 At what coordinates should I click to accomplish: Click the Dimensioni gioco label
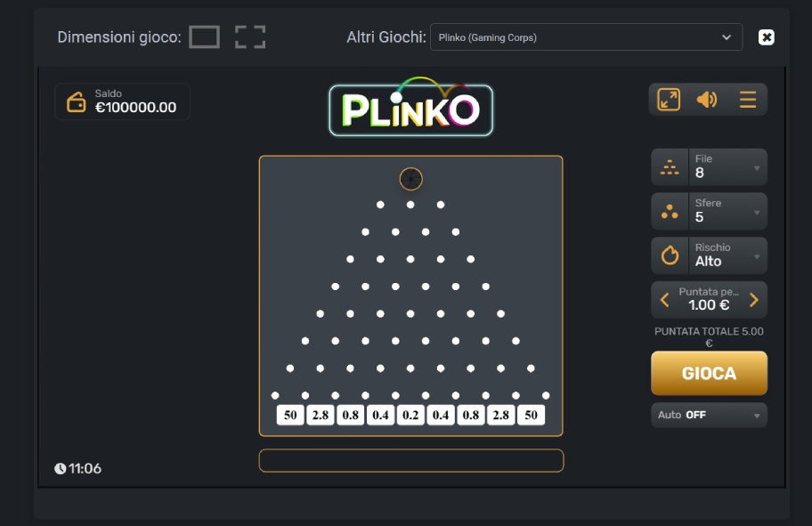tap(119, 37)
